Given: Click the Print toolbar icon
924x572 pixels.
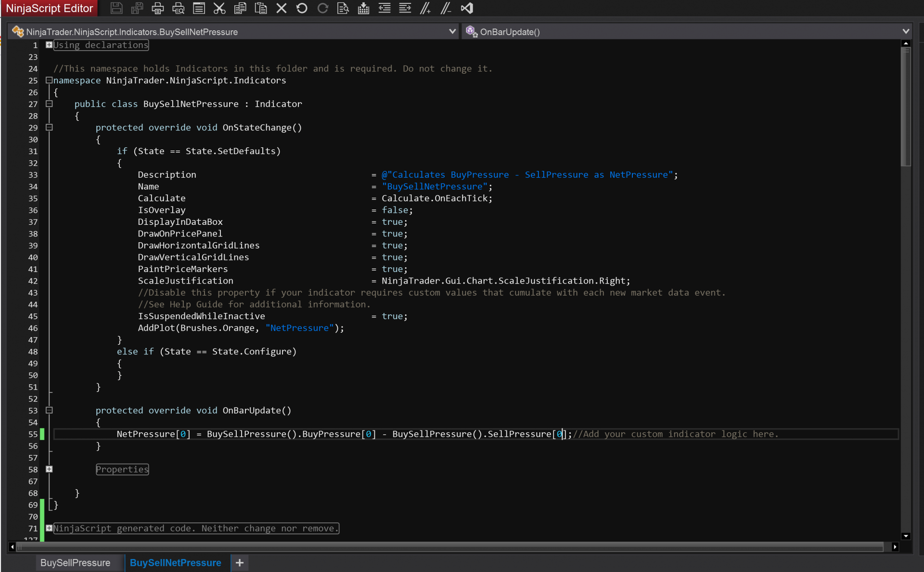Looking at the screenshot, I should click(x=157, y=8).
